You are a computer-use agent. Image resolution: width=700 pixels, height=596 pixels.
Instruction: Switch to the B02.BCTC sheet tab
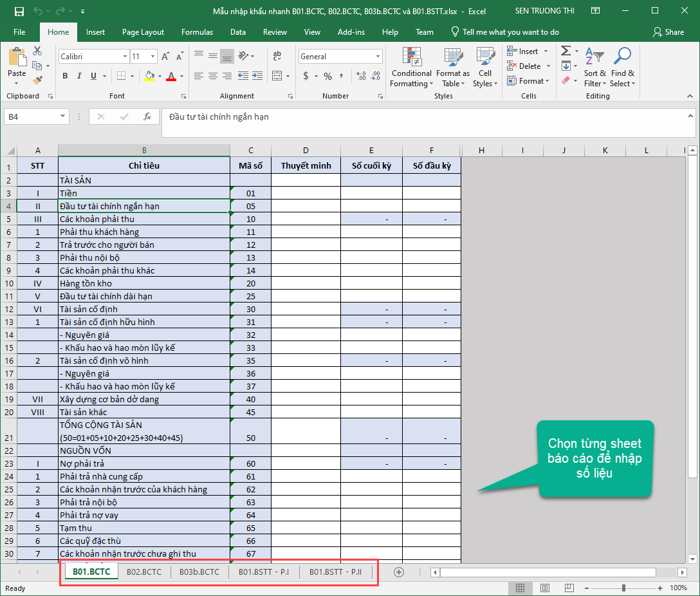pos(143,572)
